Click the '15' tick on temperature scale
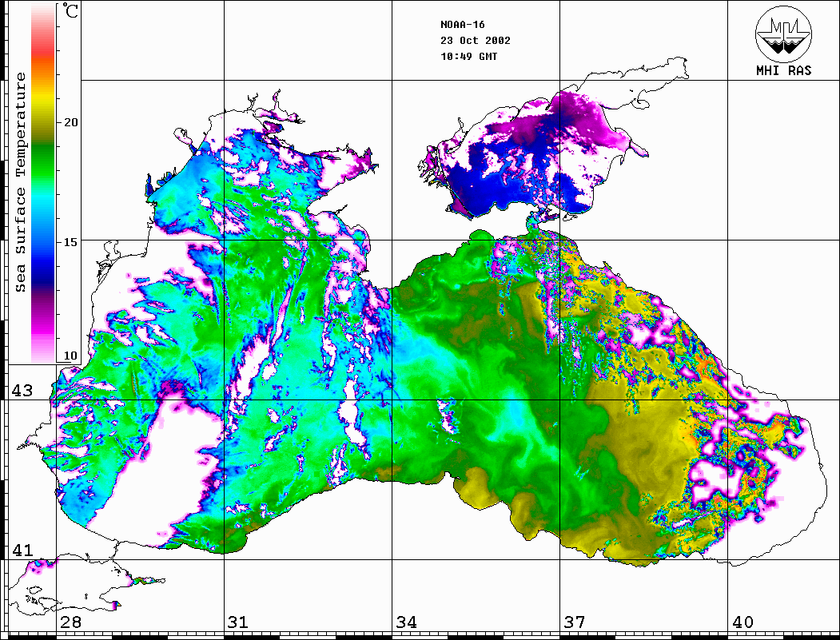Viewport: 840px width, 640px height. pyautogui.click(x=70, y=242)
